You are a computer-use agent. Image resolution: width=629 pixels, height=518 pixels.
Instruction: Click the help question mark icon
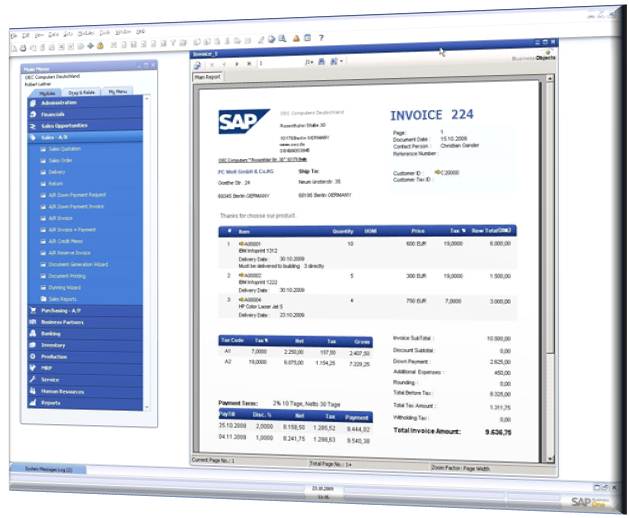click(321, 38)
